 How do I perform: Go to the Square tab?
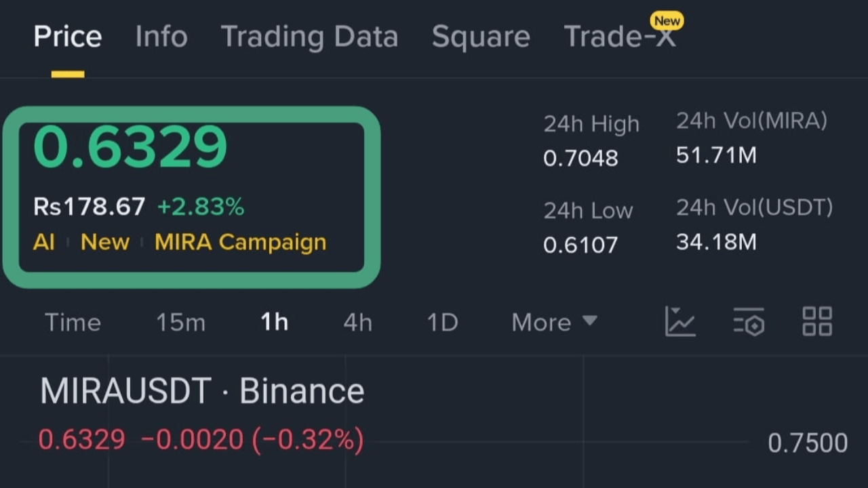pos(481,37)
